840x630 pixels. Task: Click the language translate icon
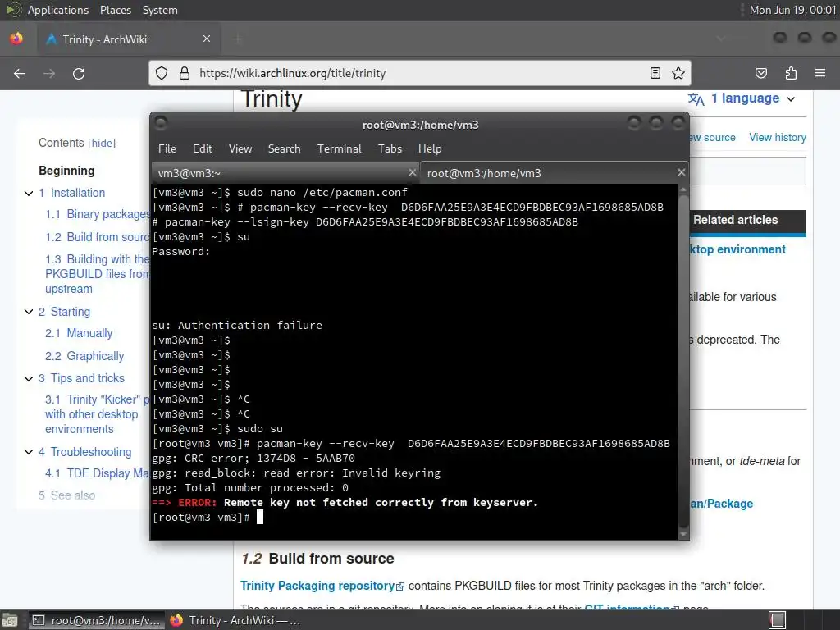click(x=696, y=99)
